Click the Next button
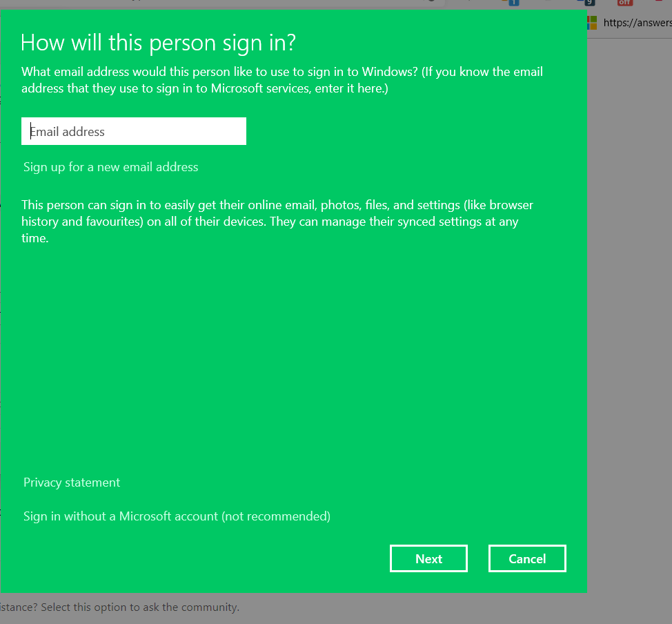This screenshot has width=672, height=624. pos(428,558)
